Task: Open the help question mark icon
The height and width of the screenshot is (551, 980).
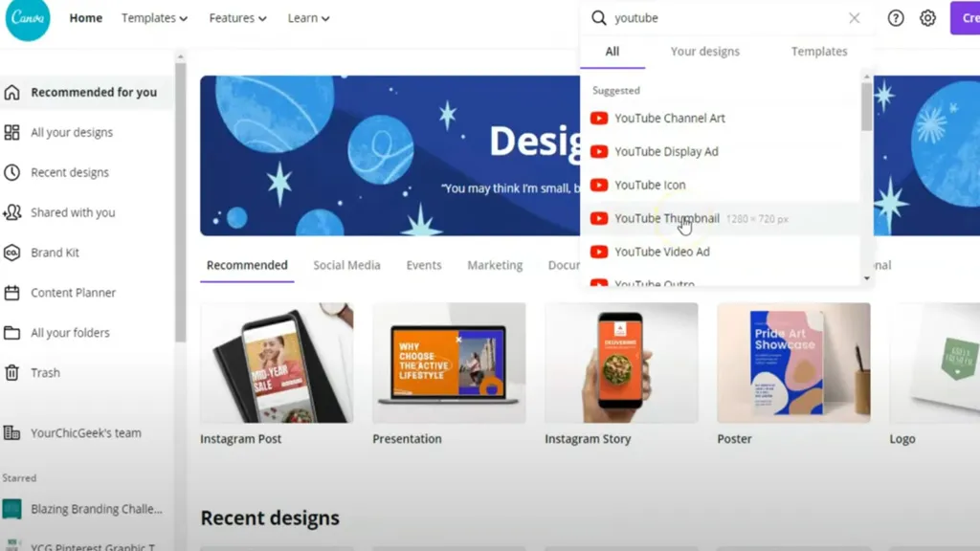Action: point(896,18)
